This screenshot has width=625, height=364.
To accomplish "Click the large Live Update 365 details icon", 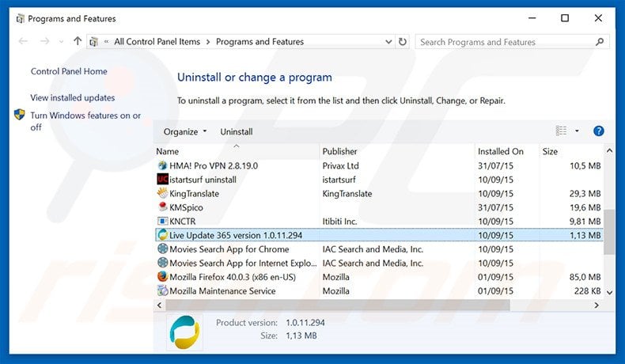I will pyautogui.click(x=184, y=332).
